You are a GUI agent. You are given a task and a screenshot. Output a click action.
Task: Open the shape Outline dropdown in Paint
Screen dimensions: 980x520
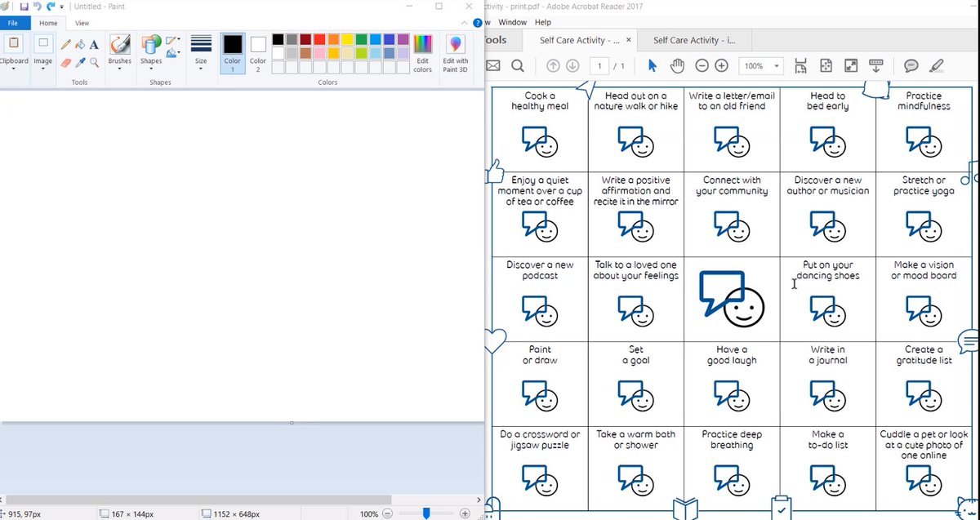[173, 40]
